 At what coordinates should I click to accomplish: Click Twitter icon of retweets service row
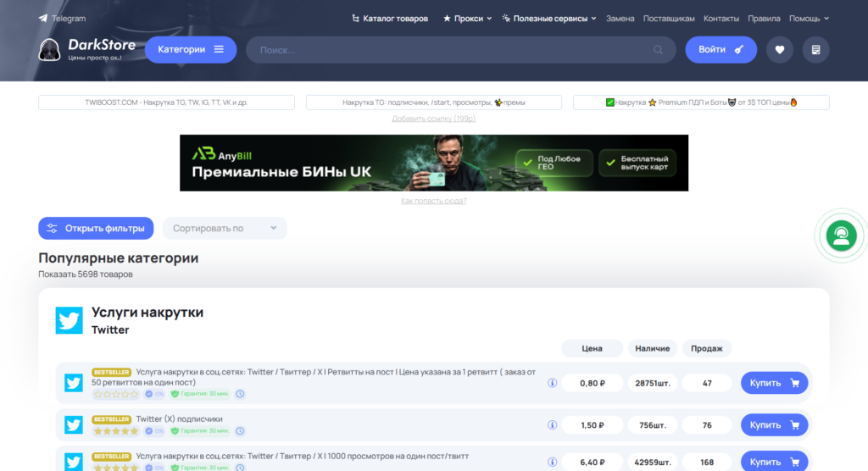tap(74, 383)
